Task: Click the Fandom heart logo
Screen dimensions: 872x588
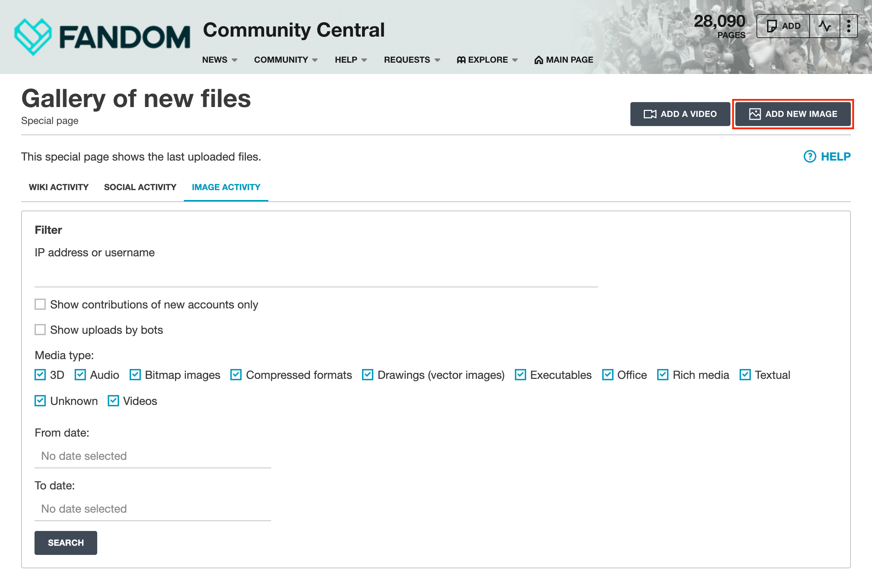Action: click(33, 36)
